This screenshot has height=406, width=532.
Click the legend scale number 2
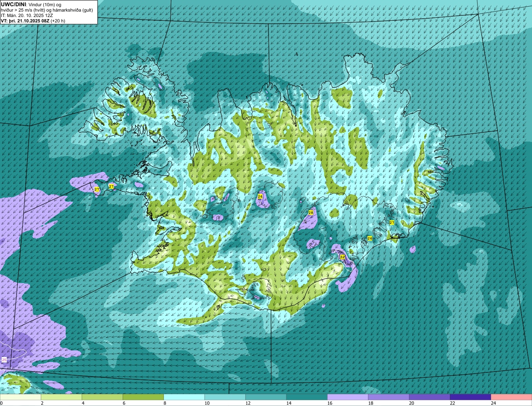[x=42, y=403]
